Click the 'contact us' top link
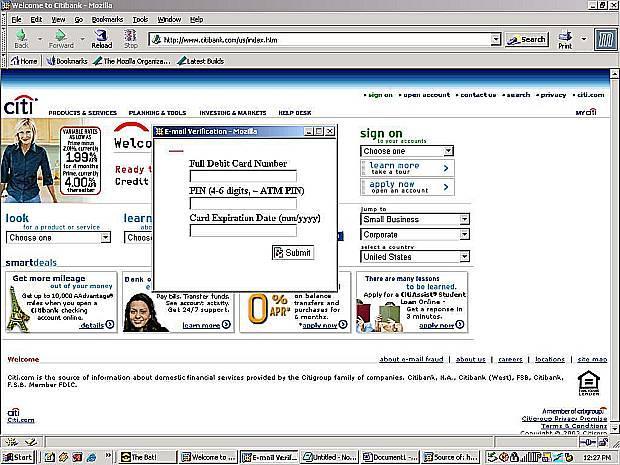 click(478, 95)
